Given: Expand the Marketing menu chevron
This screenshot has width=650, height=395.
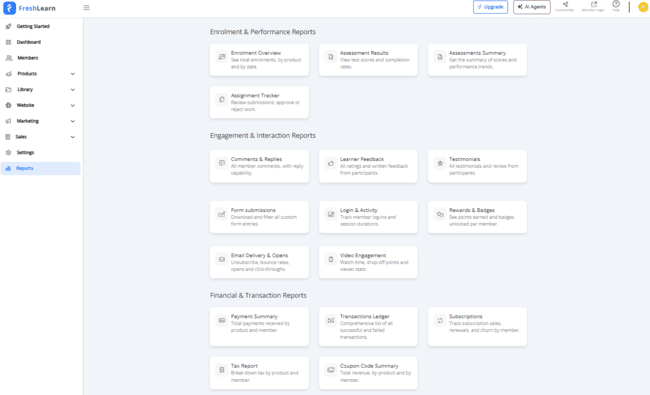Looking at the screenshot, I should click(73, 121).
